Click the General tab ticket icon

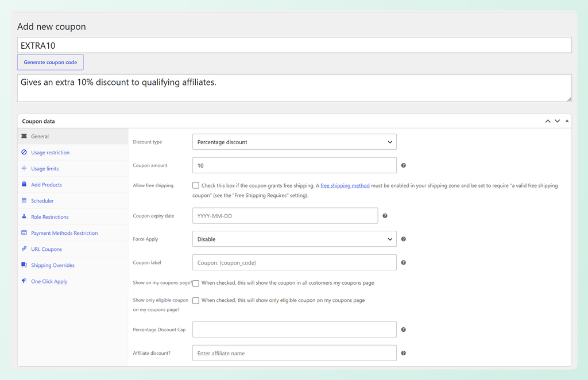(x=24, y=136)
